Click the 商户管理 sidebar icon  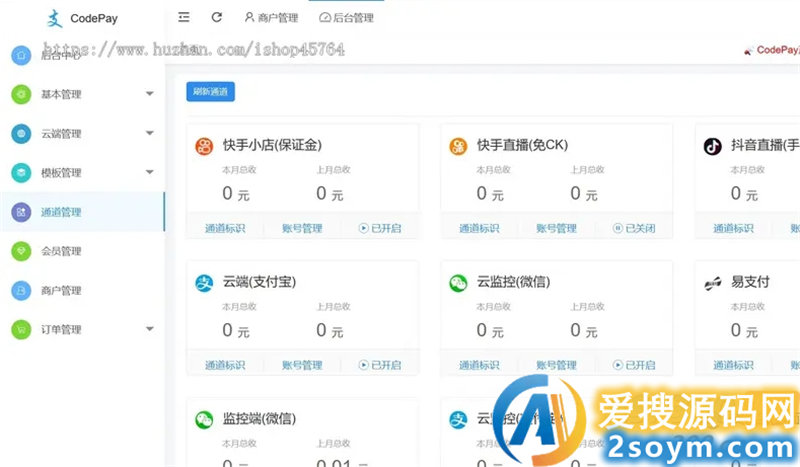pos(21,290)
